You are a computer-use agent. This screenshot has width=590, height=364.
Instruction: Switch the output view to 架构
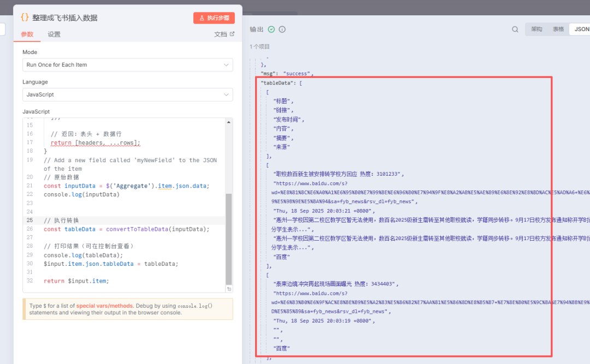[537, 29]
